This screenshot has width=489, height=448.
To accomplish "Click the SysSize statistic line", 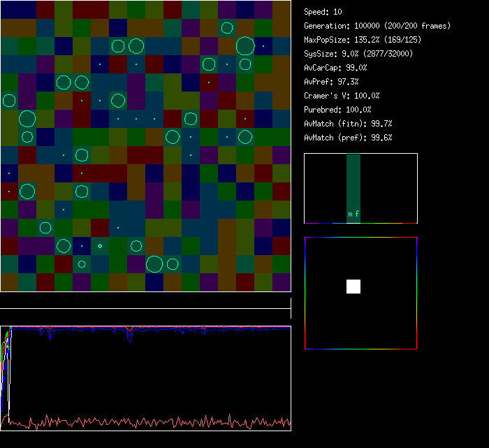I will click(x=358, y=54).
